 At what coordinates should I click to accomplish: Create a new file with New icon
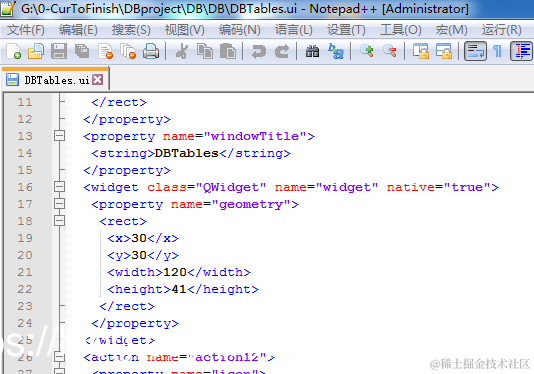point(14,51)
